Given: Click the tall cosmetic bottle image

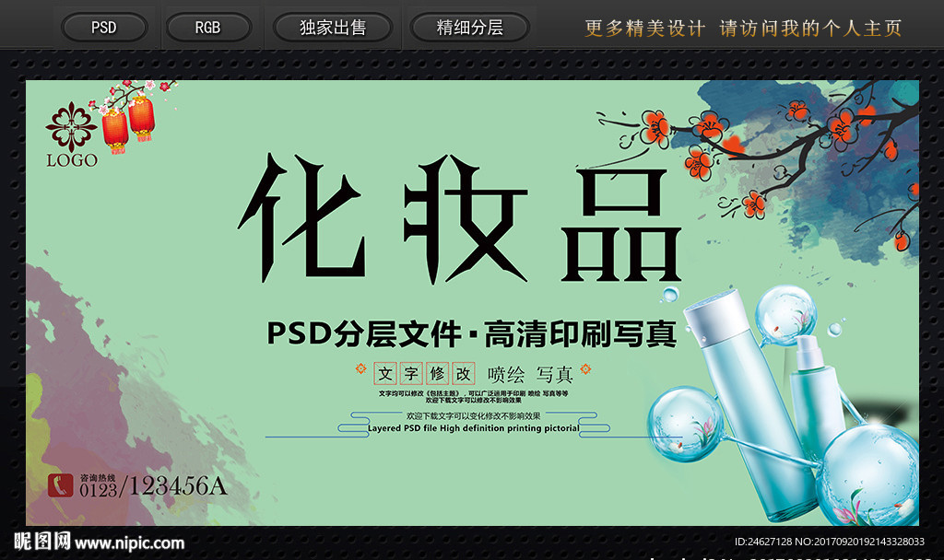Looking at the screenshot, I should (749, 404).
